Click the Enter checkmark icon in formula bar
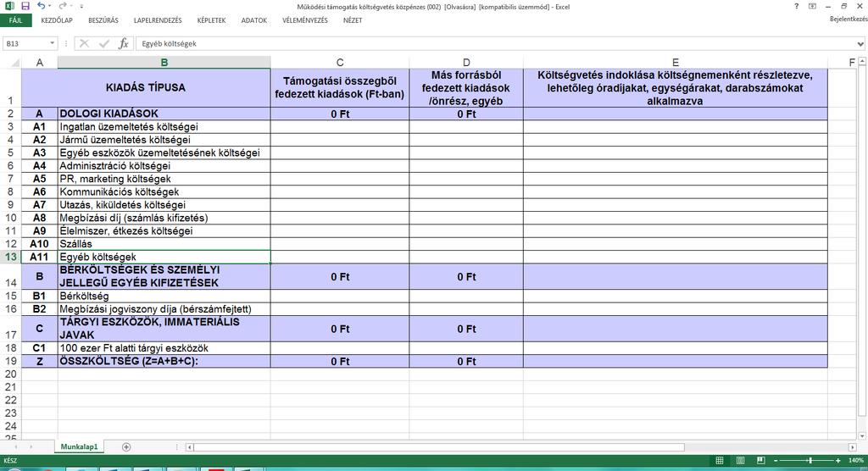Screen dimensions: 868x471 click(x=104, y=43)
